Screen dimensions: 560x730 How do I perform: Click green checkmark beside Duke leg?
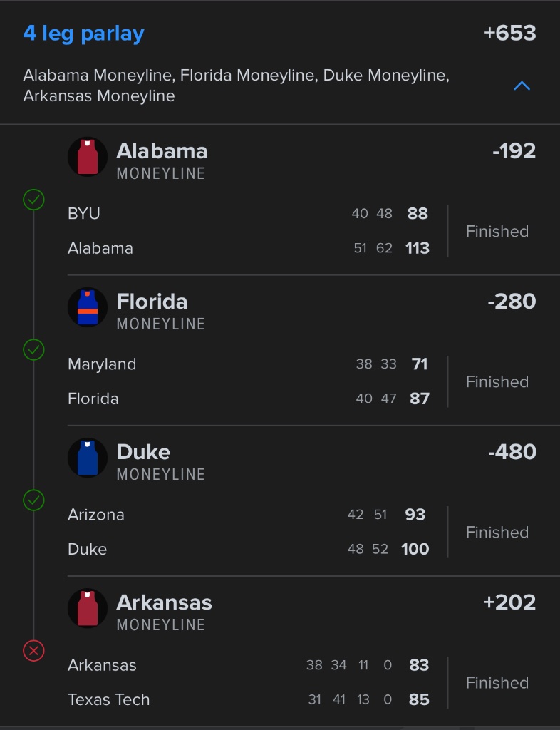coord(33,500)
